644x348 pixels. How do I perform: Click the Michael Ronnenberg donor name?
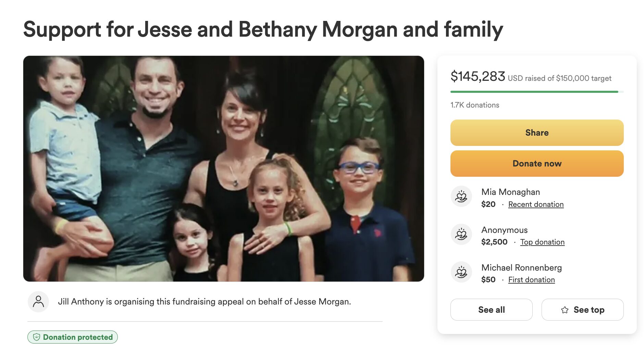[x=521, y=268]
